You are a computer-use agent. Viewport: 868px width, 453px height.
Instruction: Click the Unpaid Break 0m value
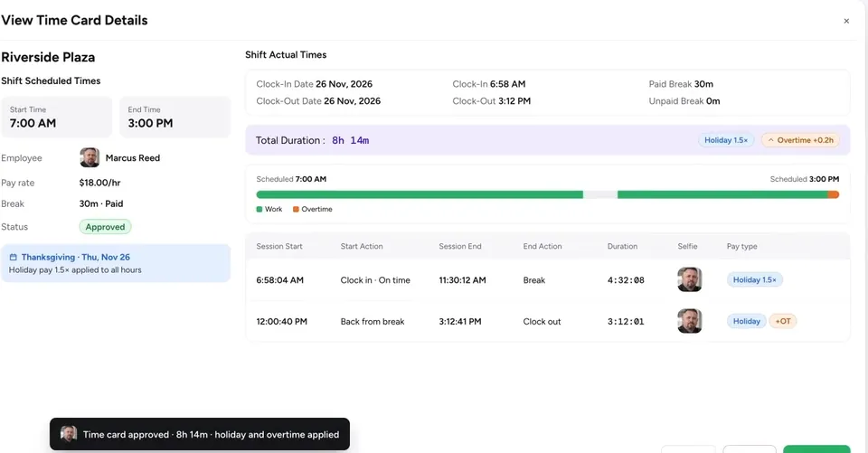(713, 101)
